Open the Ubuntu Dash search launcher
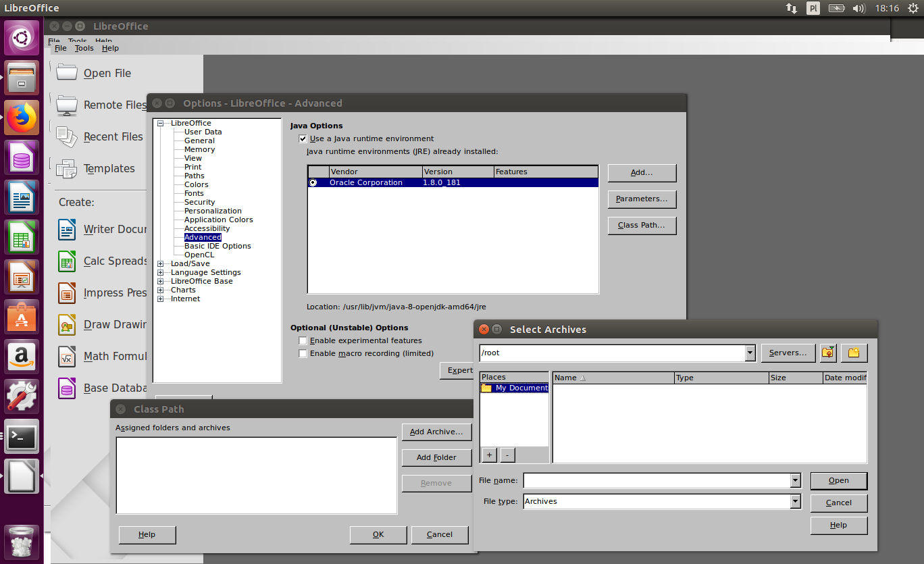 [22, 39]
